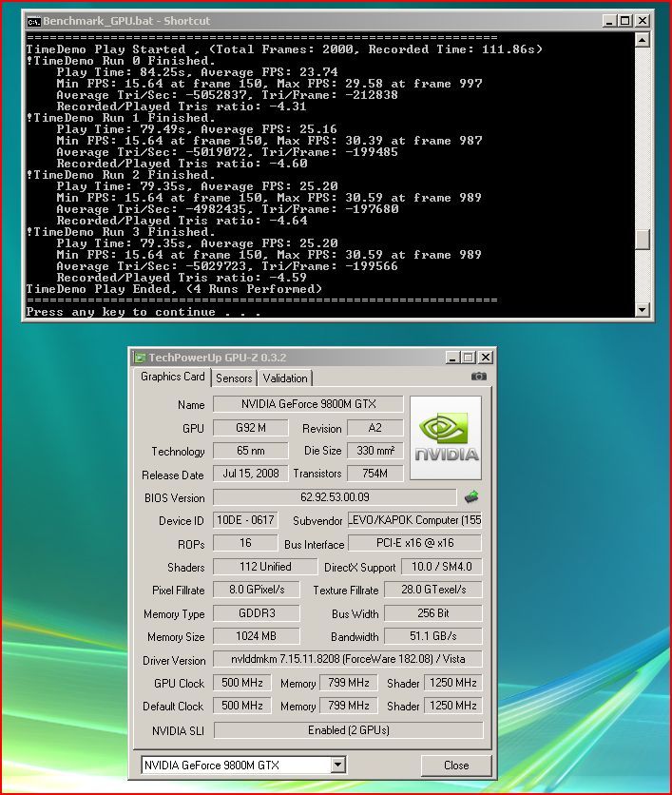Viewport: 672px width, 795px height.
Task: Click the Driver Version field nvlddmkm
Action: point(348,659)
